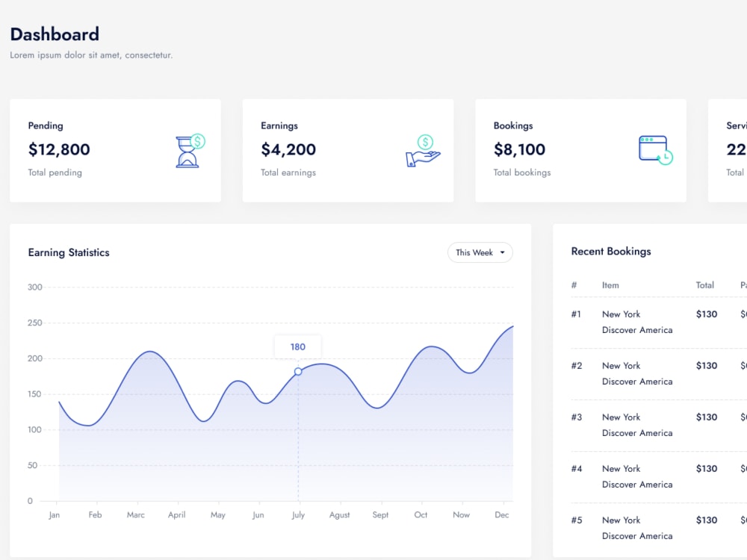Click the 150 value on y-axis
Image resolution: width=747 pixels, height=560 pixels.
pyautogui.click(x=35, y=394)
